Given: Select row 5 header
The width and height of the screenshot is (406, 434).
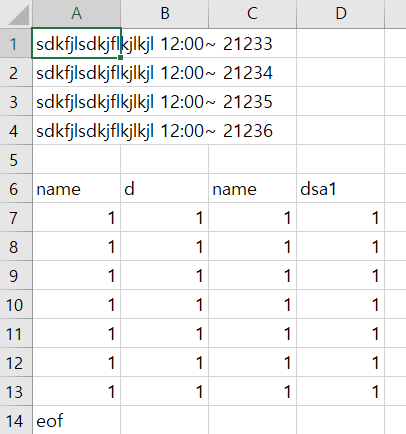Looking at the screenshot, I should (16, 159).
